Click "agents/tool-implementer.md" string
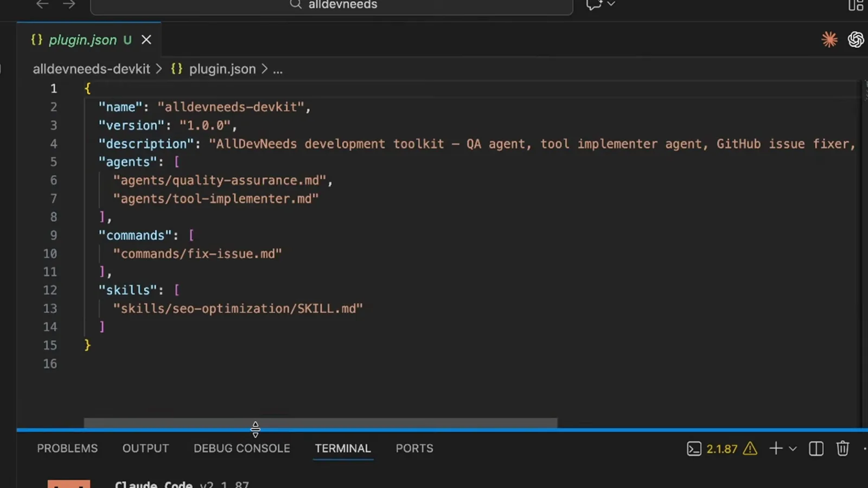The height and width of the screenshot is (488, 868). pos(215,198)
